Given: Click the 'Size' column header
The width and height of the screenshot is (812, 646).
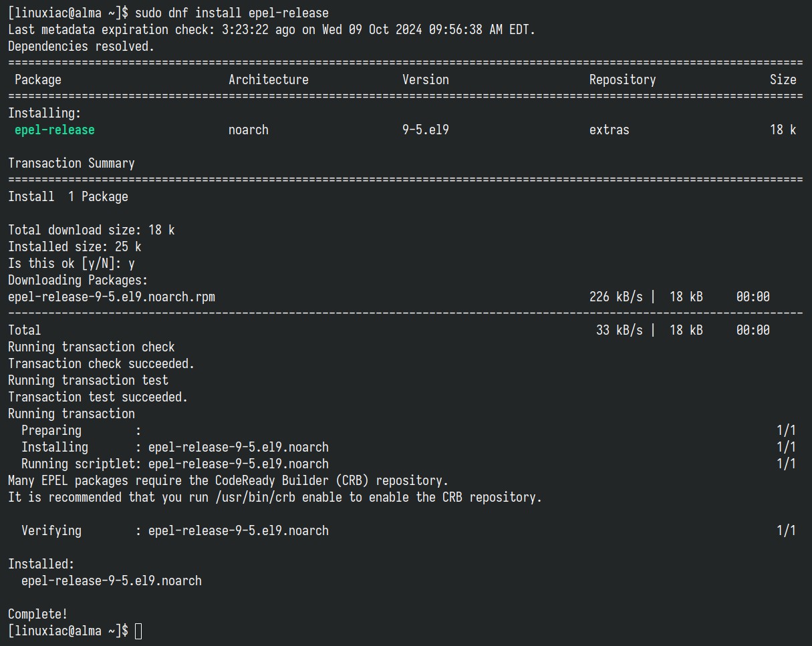Looking at the screenshot, I should tap(783, 79).
